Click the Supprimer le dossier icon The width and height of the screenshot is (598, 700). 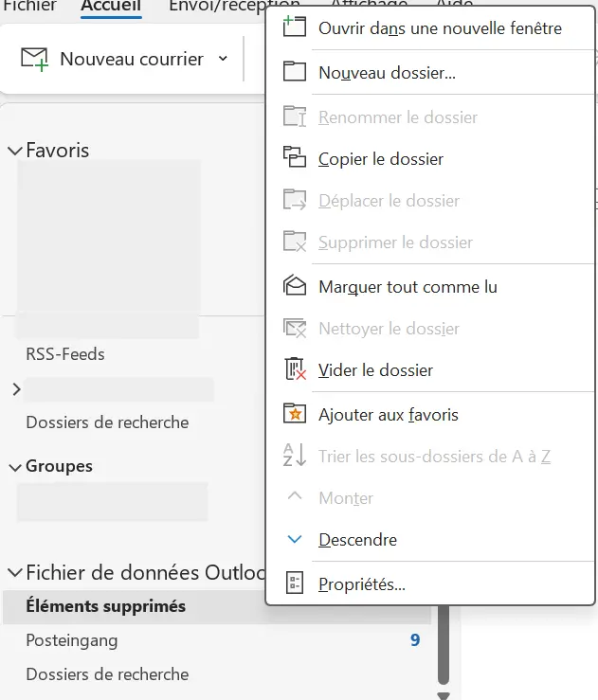(295, 242)
